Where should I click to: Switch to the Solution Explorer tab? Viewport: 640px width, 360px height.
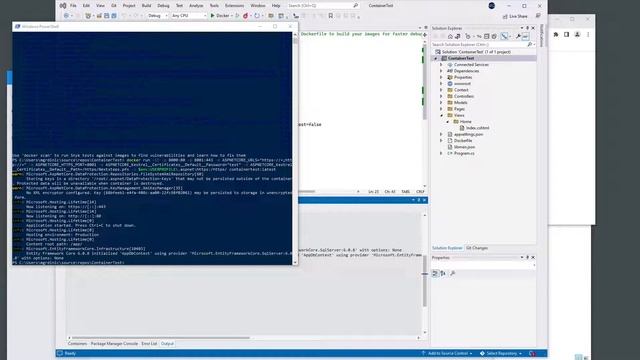pyautogui.click(x=447, y=248)
